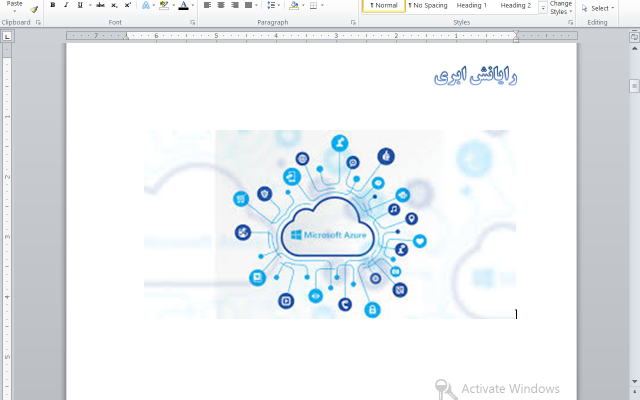This screenshot has height=400, width=640.
Task: Open the Paragraph dialog launcher
Action: [353, 22]
